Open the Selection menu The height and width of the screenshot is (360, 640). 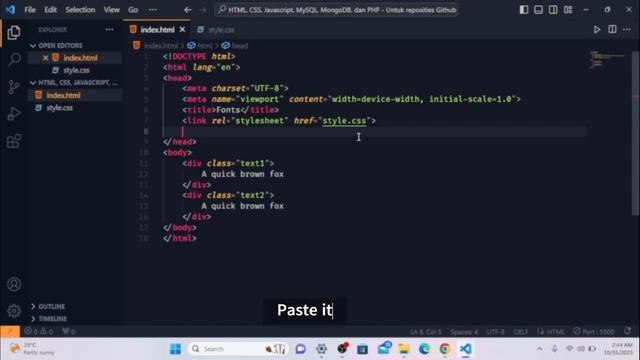[x=80, y=9]
